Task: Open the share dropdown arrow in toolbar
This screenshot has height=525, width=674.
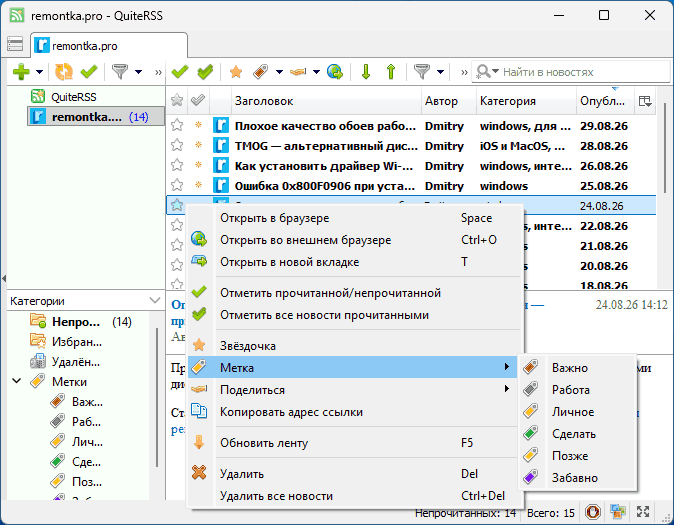Action: [x=316, y=72]
